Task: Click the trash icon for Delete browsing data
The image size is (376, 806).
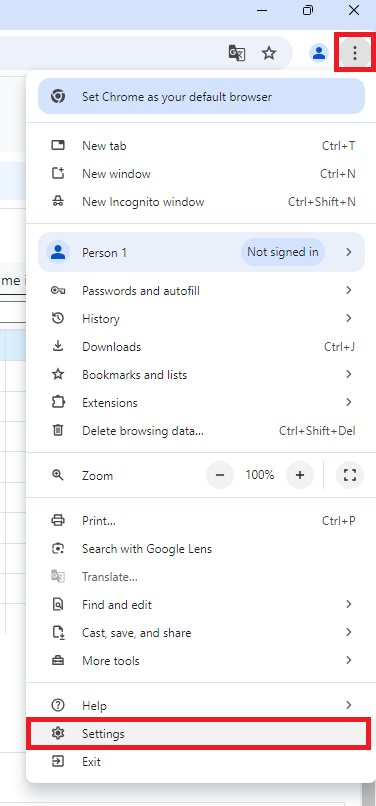Action: pyautogui.click(x=58, y=430)
